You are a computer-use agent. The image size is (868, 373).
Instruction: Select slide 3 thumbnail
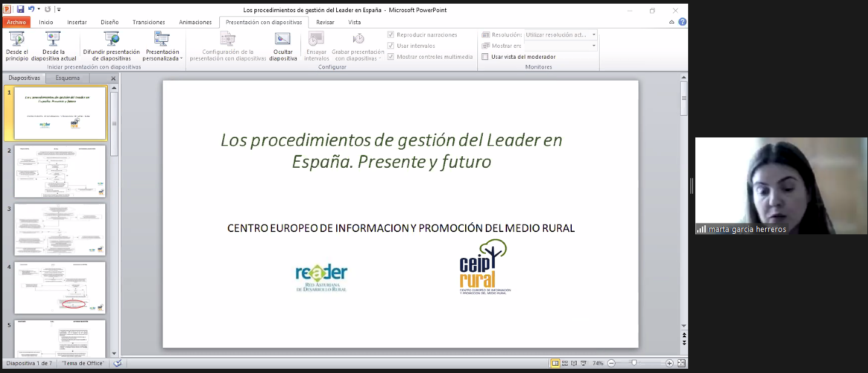(x=60, y=229)
